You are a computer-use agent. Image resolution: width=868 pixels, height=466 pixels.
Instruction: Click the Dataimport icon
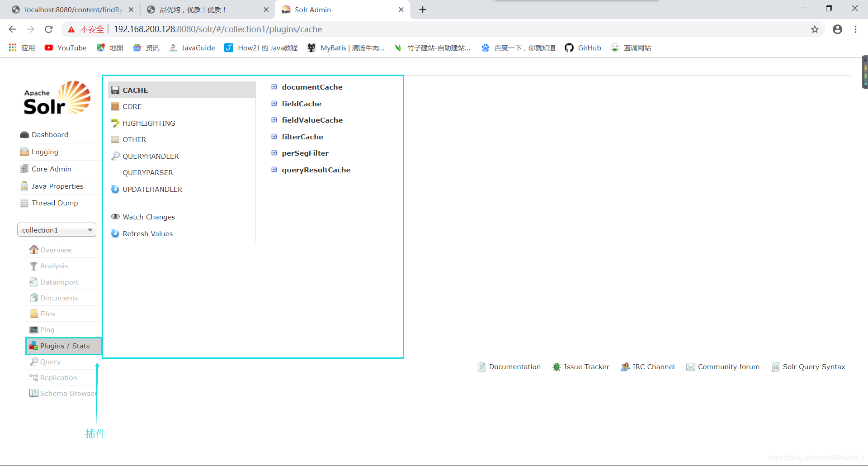coord(34,282)
